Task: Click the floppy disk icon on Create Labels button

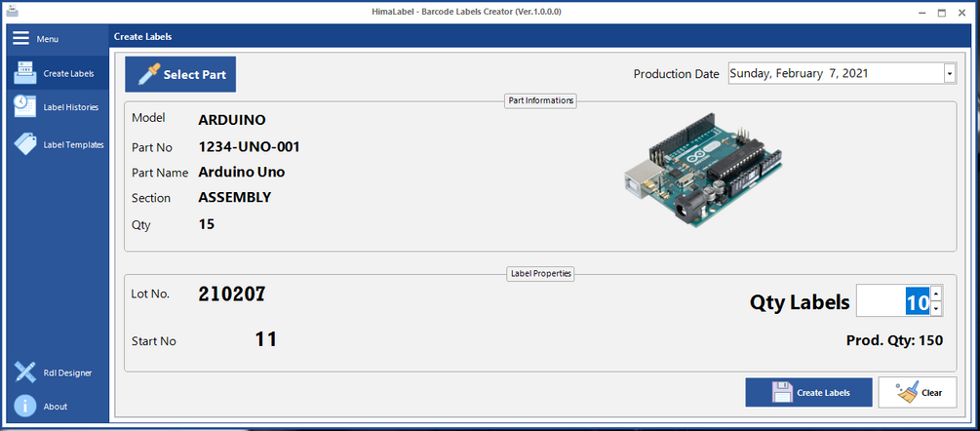Action: (782, 392)
